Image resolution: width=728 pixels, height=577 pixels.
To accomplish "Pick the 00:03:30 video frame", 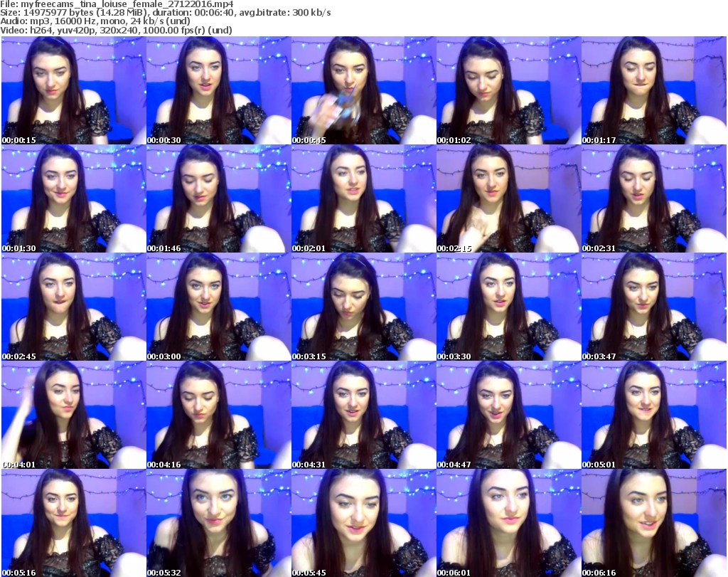I will point(508,307).
